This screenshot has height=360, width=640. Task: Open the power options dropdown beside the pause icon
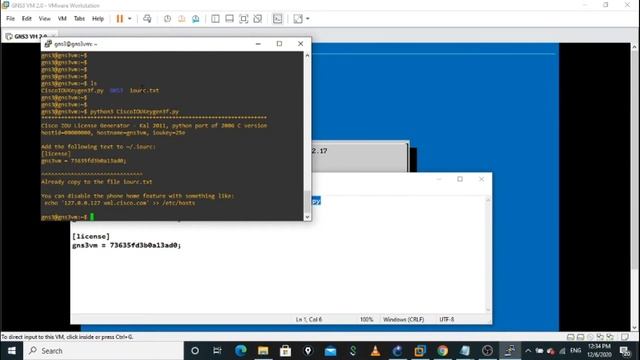(130, 19)
